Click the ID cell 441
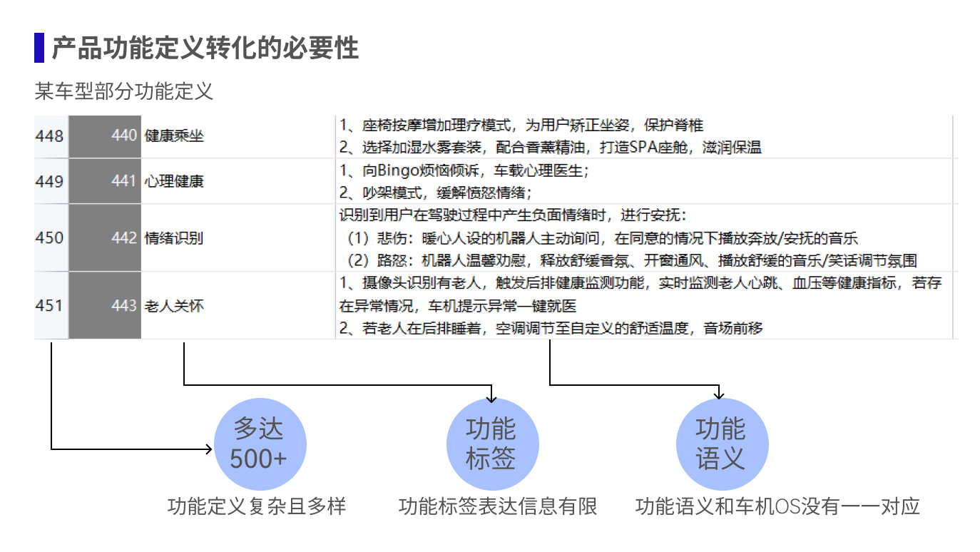 click(106, 181)
